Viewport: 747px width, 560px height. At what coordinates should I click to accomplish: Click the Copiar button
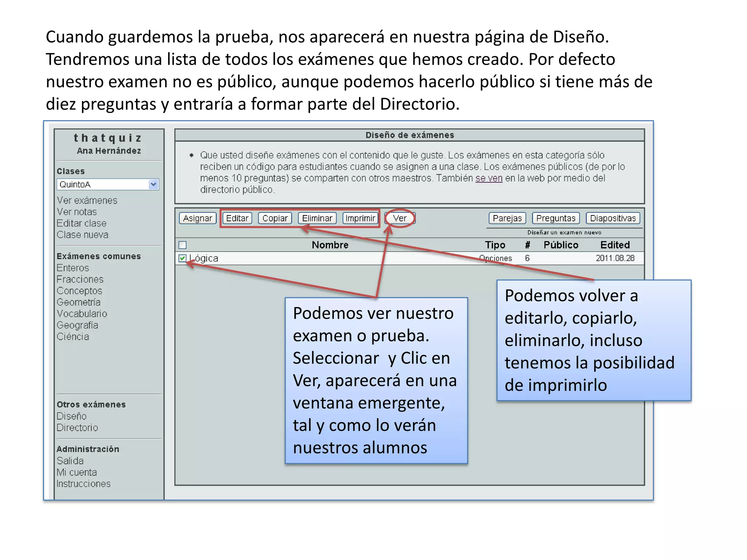click(275, 218)
